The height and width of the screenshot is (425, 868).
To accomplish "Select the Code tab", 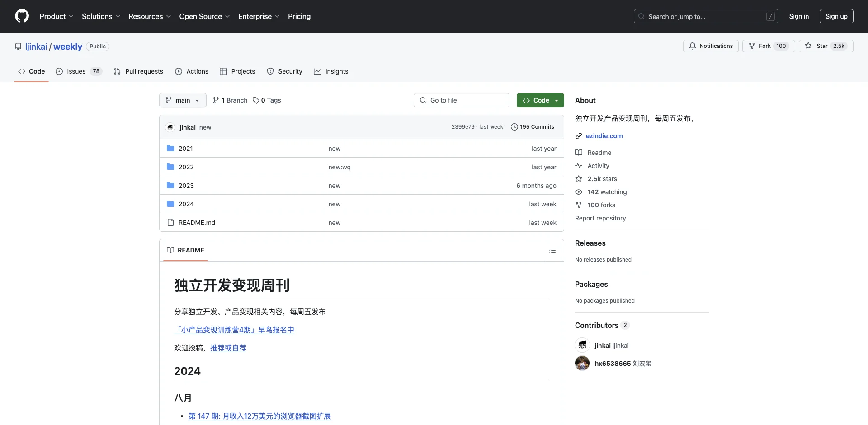I will point(31,71).
